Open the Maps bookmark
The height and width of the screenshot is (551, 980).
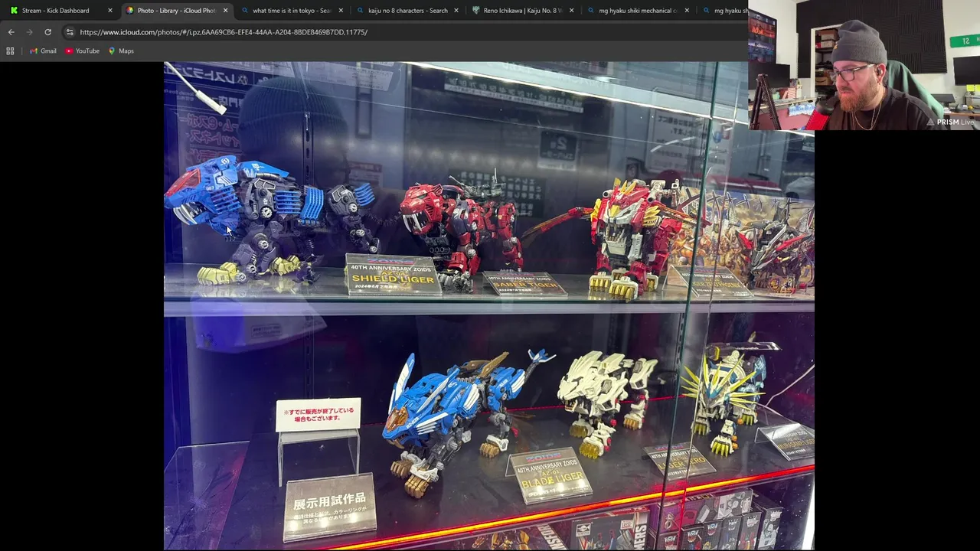pos(121,51)
